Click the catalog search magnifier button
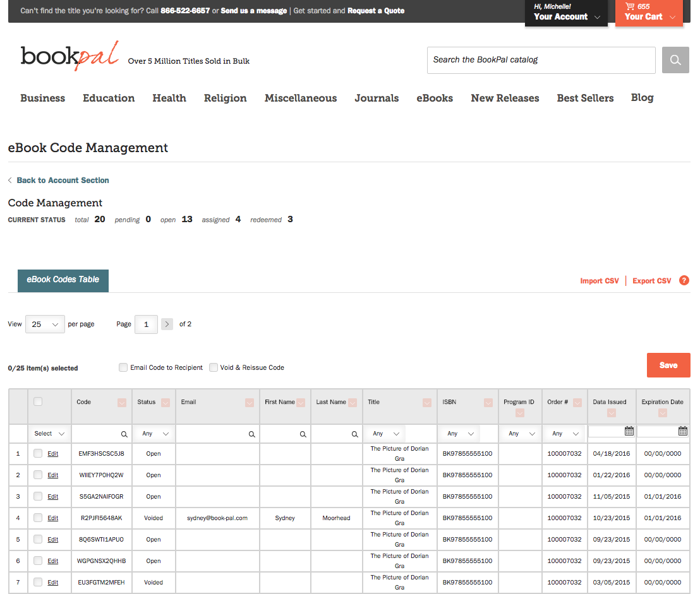This screenshot has width=700, height=594. coord(675,60)
